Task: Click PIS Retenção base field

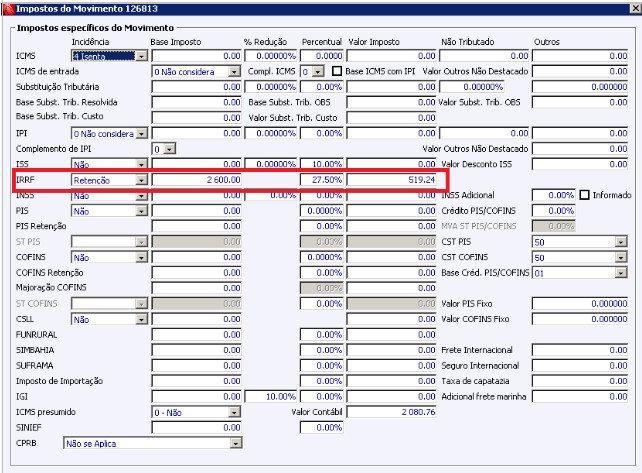Action: pyautogui.click(x=197, y=226)
